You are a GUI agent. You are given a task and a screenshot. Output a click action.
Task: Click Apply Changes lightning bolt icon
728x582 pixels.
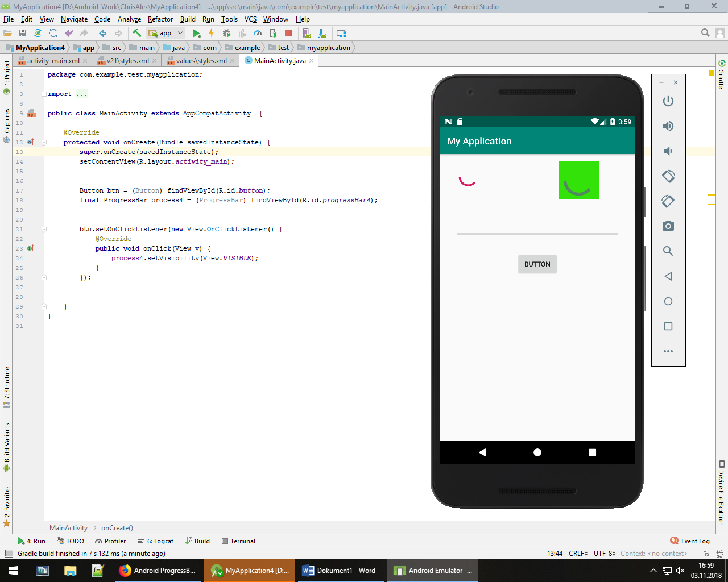211,34
